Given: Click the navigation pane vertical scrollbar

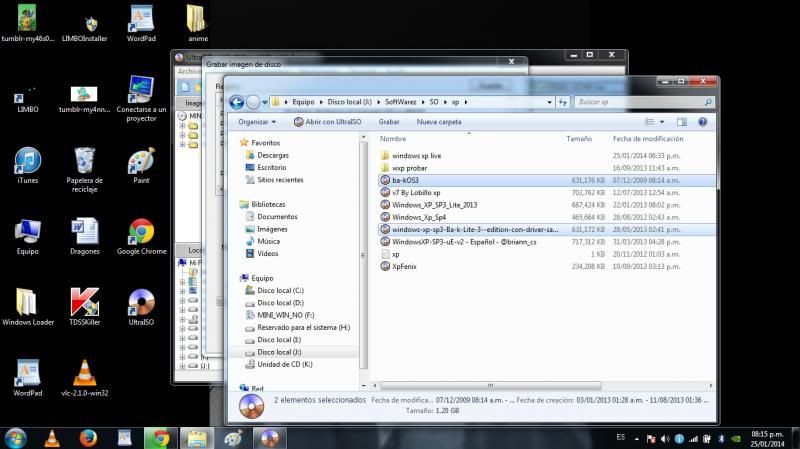Looking at the screenshot, I should (363, 255).
